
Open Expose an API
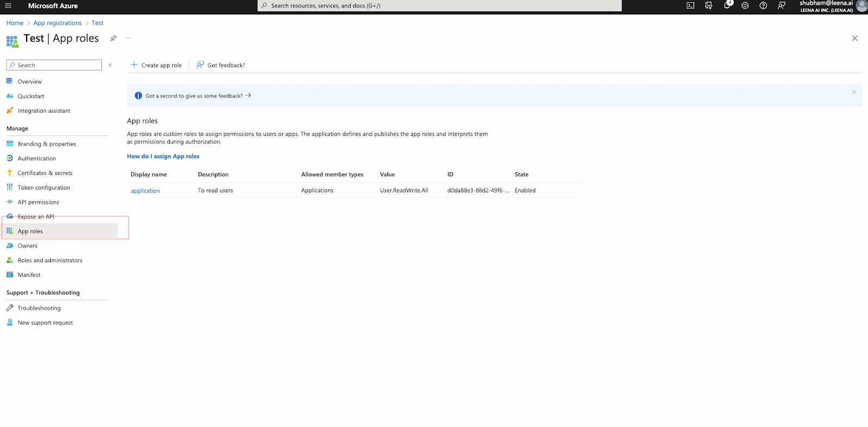pos(36,217)
